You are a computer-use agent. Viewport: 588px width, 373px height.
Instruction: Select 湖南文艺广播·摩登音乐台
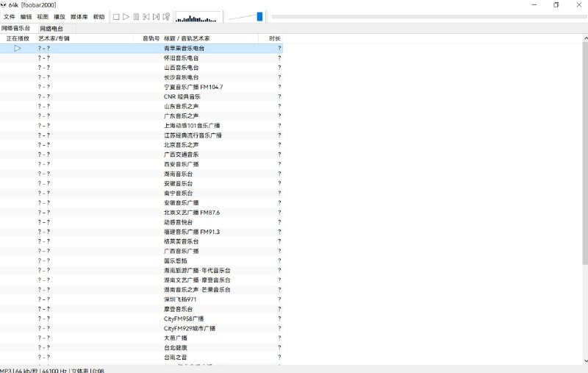point(141,280)
